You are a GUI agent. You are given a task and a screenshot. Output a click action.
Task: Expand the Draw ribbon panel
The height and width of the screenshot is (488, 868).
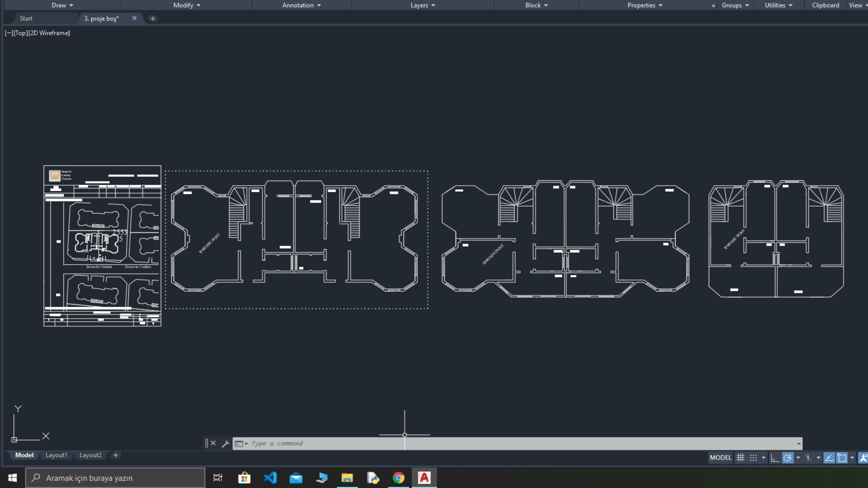coord(62,5)
